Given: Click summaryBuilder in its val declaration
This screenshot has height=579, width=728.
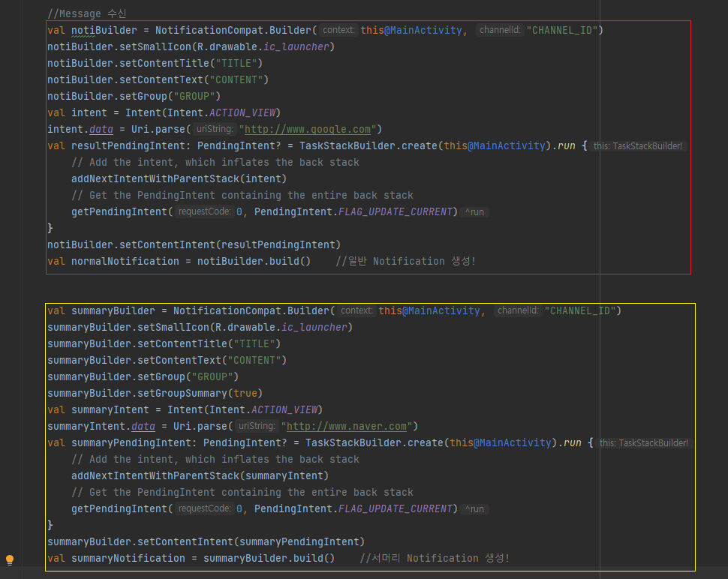Looking at the screenshot, I should point(113,310).
